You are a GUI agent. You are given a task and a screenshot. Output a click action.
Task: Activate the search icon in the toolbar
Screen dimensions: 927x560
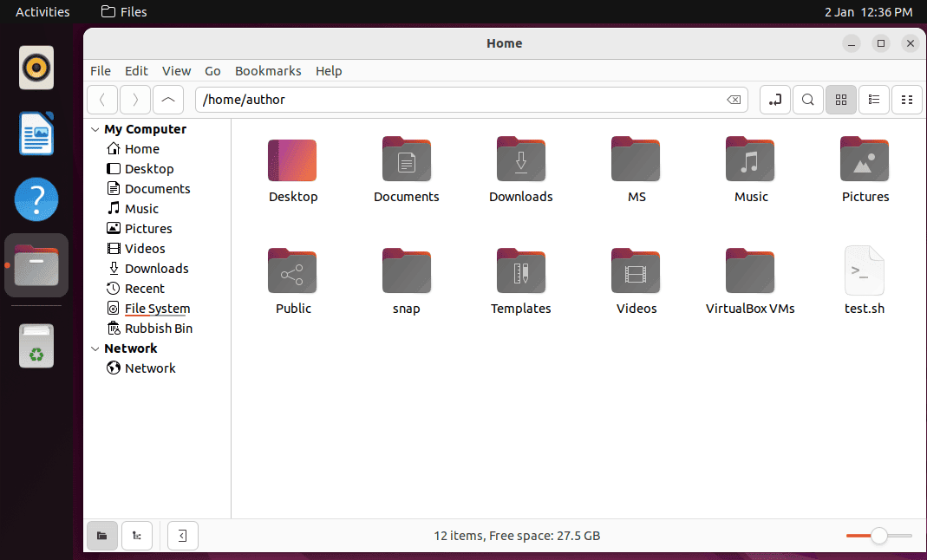point(807,99)
